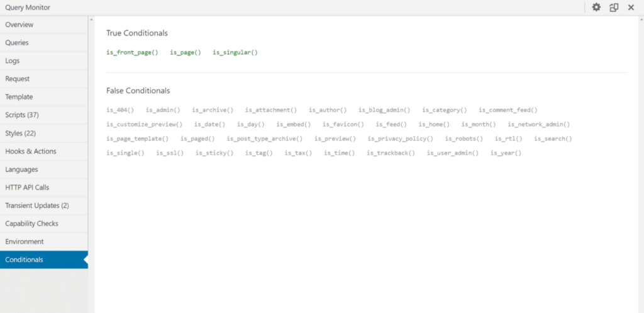The image size is (644, 313).
Task: Toggle panel position with the pop-out icon
Action: [x=614, y=8]
